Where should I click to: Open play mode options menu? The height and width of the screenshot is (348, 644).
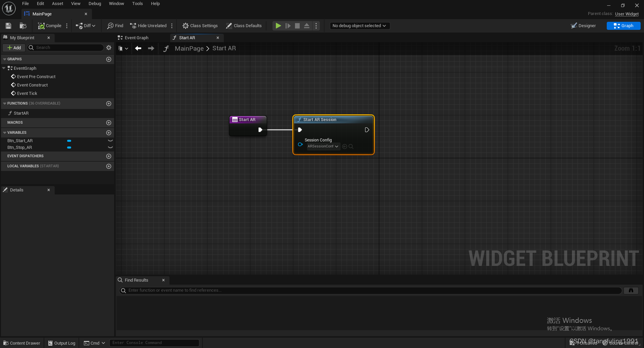pos(316,26)
